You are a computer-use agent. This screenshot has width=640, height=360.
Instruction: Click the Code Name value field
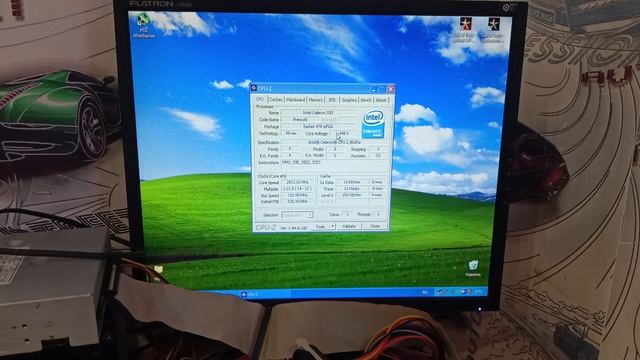(x=300, y=120)
